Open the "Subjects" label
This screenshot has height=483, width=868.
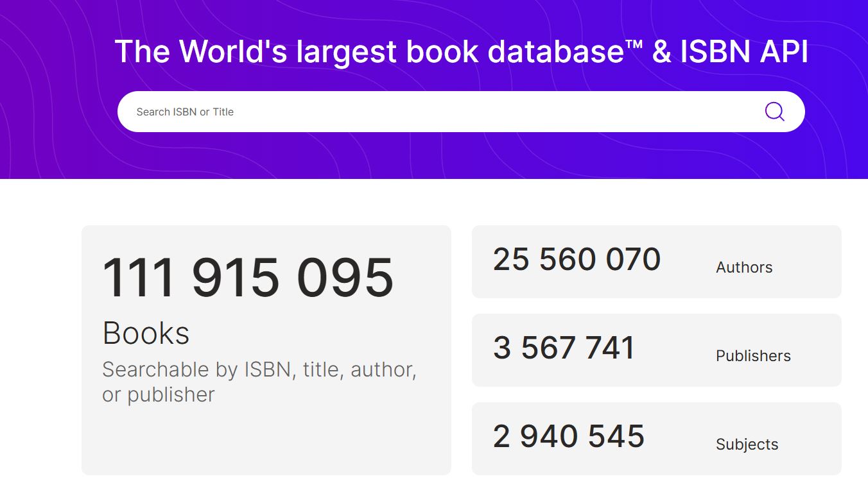click(747, 445)
